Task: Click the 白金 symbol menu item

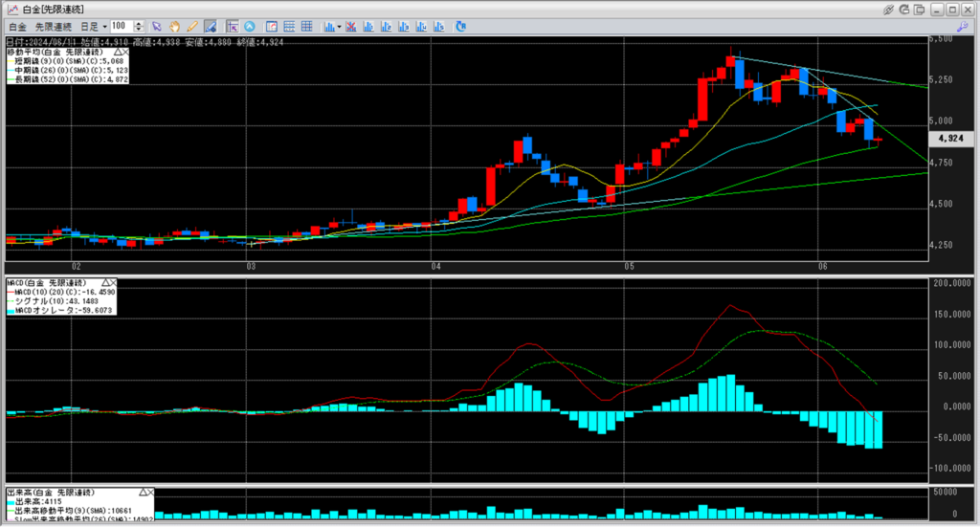Action: point(17,26)
